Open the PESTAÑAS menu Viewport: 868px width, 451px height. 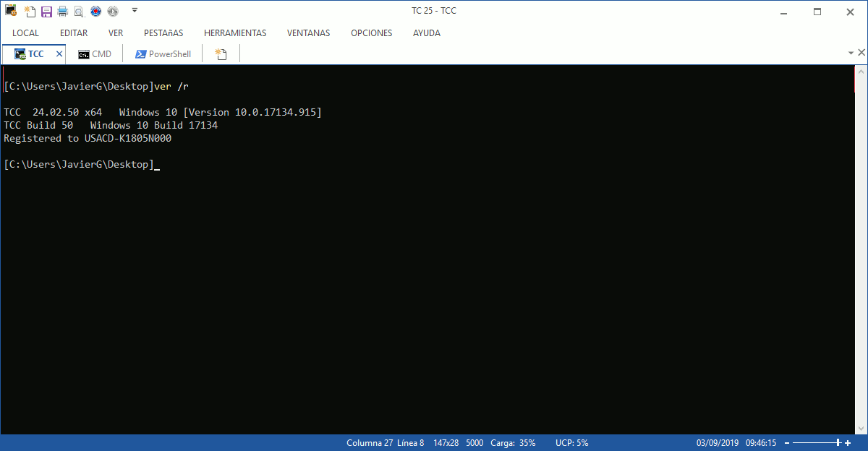[163, 33]
